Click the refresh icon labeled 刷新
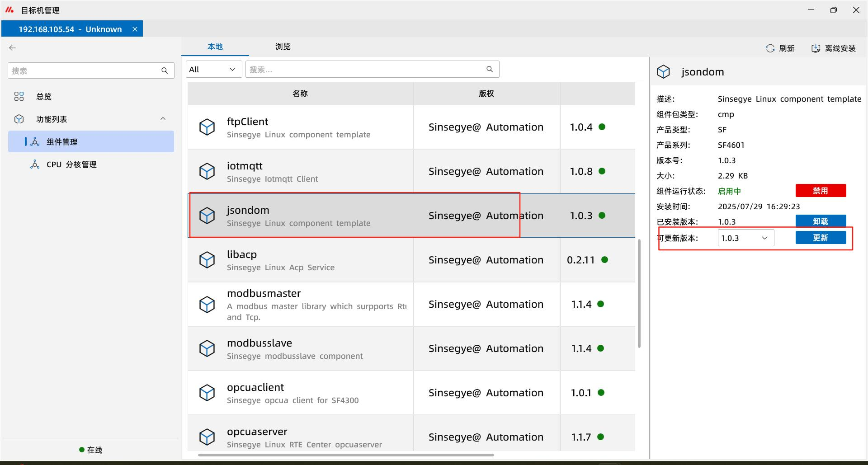This screenshot has height=465, width=868. [x=770, y=48]
